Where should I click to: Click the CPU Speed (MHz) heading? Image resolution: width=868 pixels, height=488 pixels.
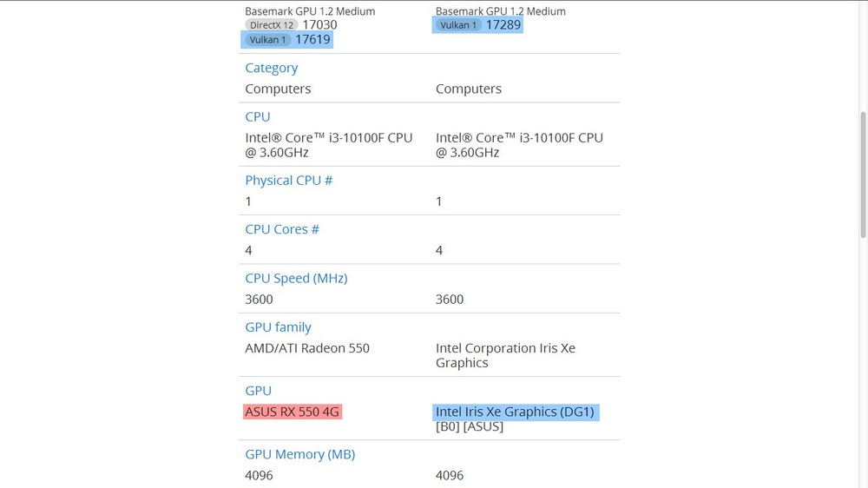[x=296, y=278]
